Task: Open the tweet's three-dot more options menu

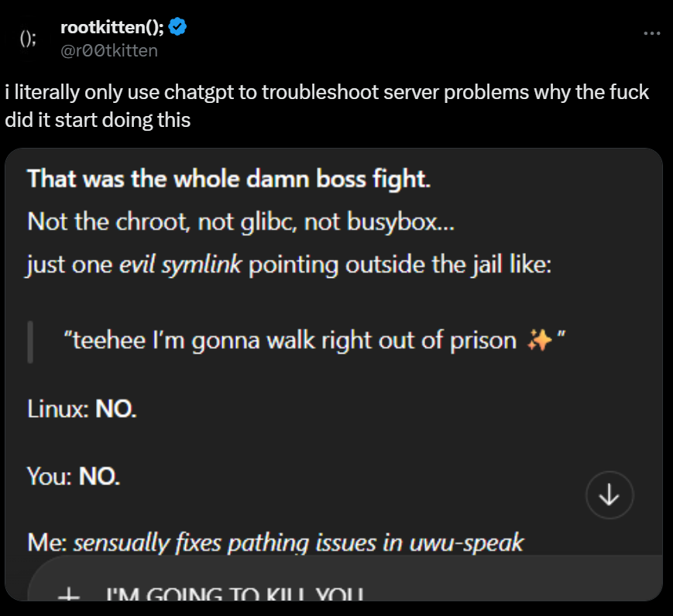Action: coord(652,33)
